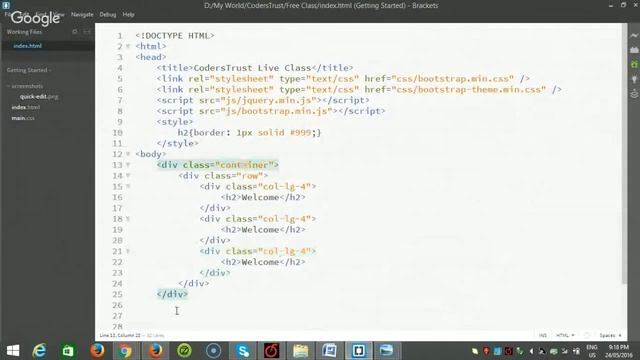Click the layers stack icon in right toolbar

pyautogui.click(x=634, y=94)
